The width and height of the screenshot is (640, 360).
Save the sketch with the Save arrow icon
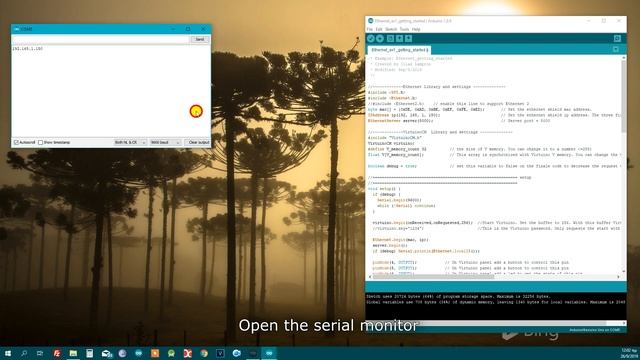(x=409, y=38)
